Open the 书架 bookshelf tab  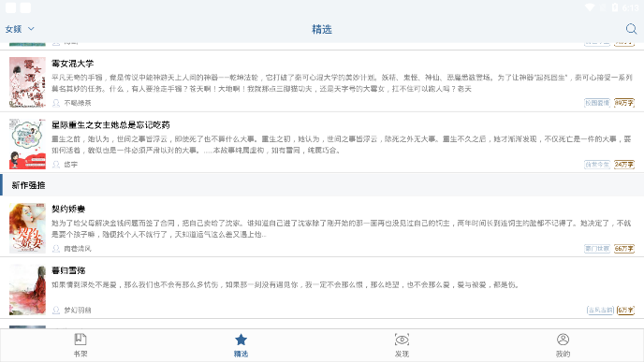point(80,345)
